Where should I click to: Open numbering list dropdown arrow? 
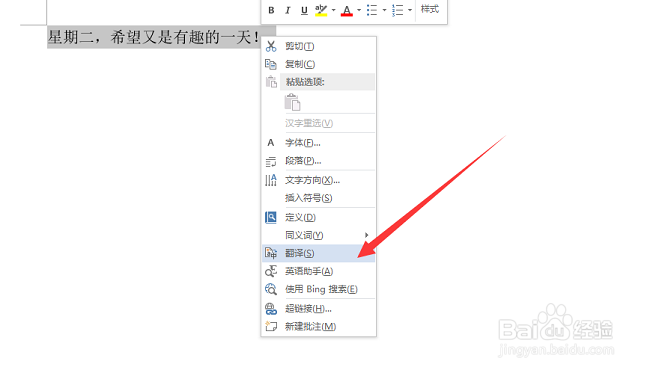pyautogui.click(x=410, y=10)
